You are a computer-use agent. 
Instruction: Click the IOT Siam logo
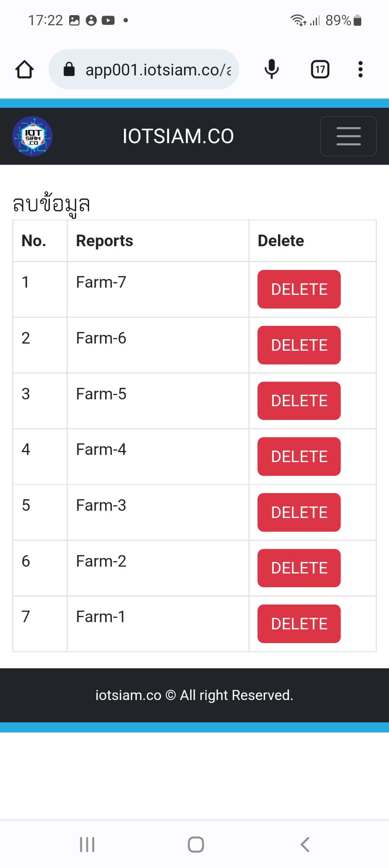[32, 136]
